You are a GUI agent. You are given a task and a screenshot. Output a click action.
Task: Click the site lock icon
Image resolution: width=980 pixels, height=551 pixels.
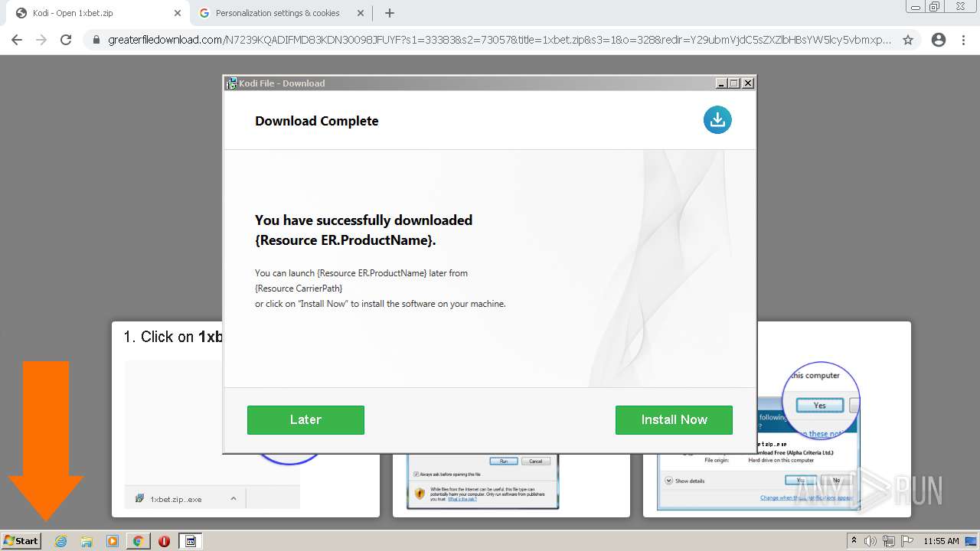pyautogui.click(x=96, y=40)
